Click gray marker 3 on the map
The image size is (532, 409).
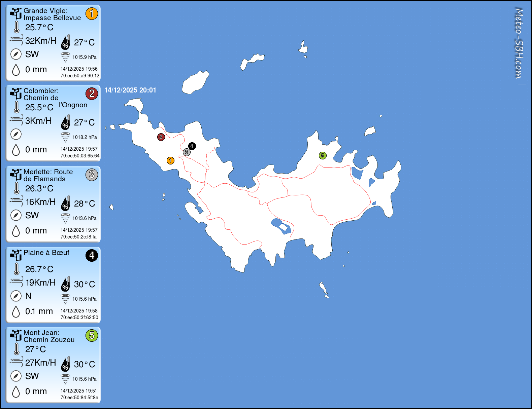coord(187,152)
